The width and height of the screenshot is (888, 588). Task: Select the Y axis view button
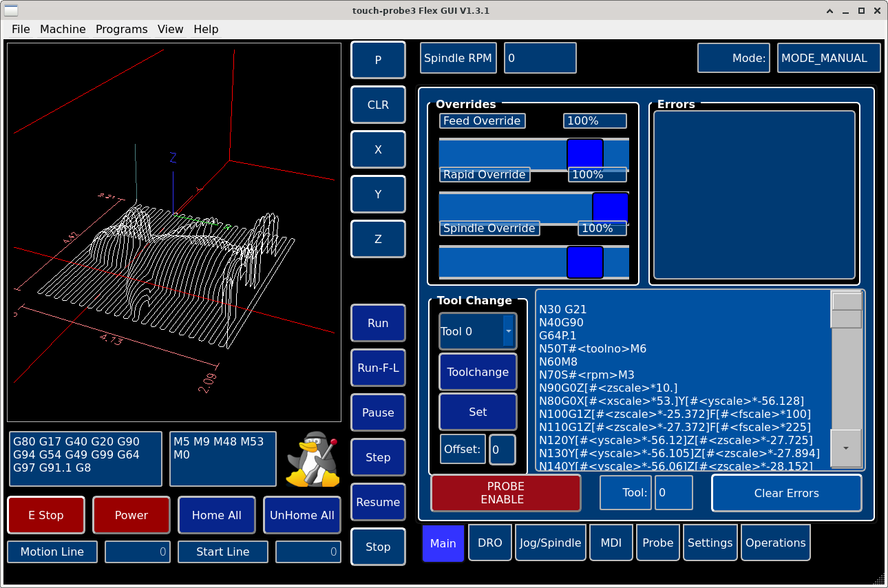point(378,194)
